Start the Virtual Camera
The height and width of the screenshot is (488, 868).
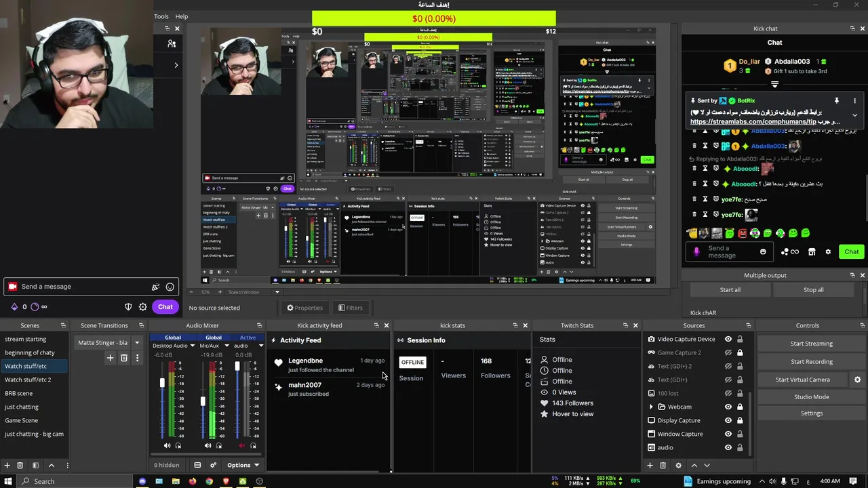802,380
